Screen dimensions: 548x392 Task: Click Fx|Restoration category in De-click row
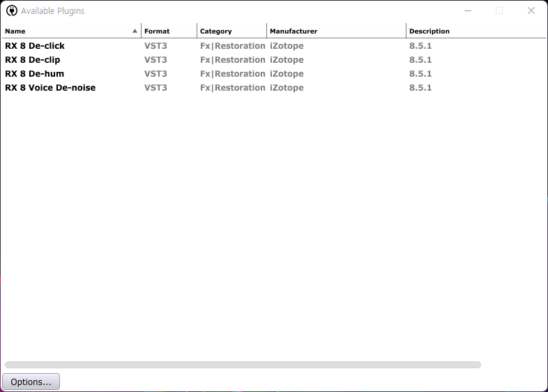point(233,46)
